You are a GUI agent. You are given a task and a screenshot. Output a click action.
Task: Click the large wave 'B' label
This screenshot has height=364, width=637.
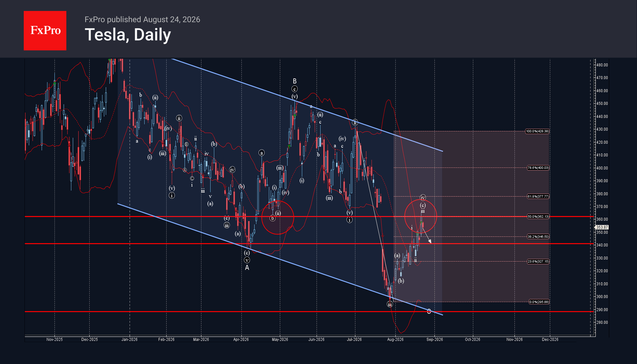[295, 81]
